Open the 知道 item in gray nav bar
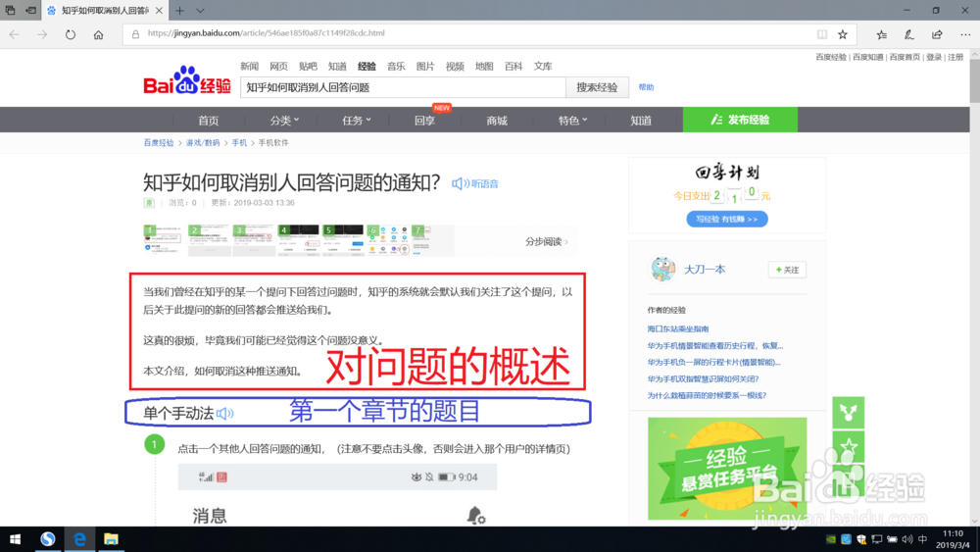 tap(641, 120)
